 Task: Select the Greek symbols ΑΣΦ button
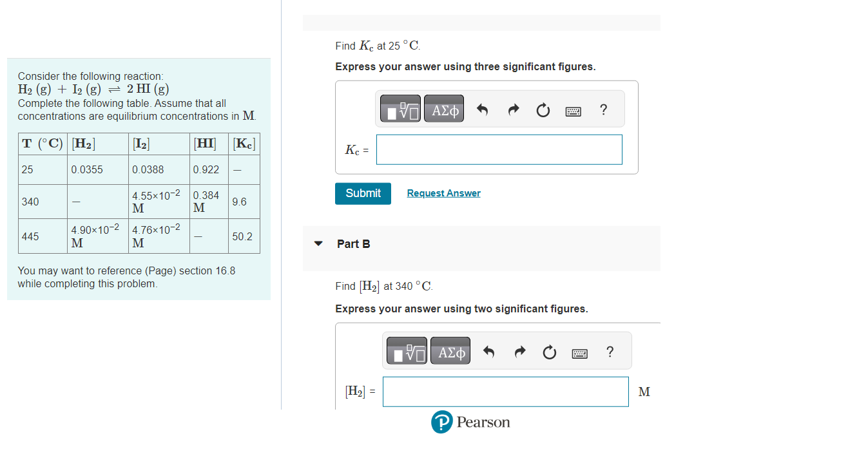point(443,108)
